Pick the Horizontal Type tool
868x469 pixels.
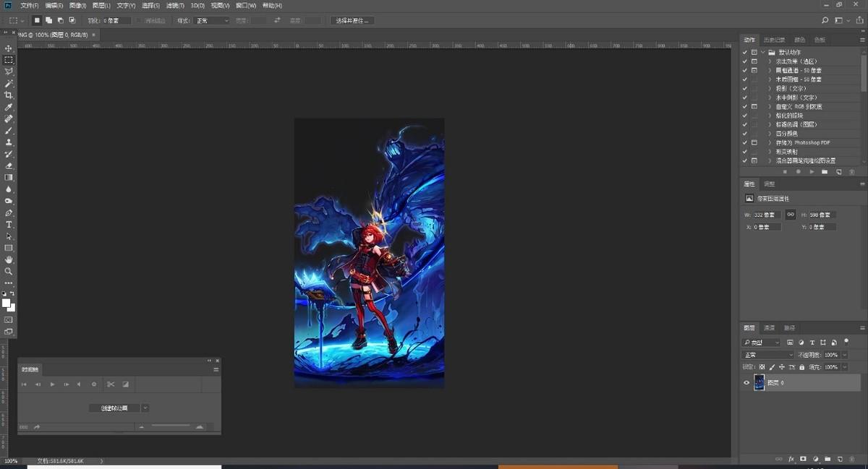tap(9, 225)
